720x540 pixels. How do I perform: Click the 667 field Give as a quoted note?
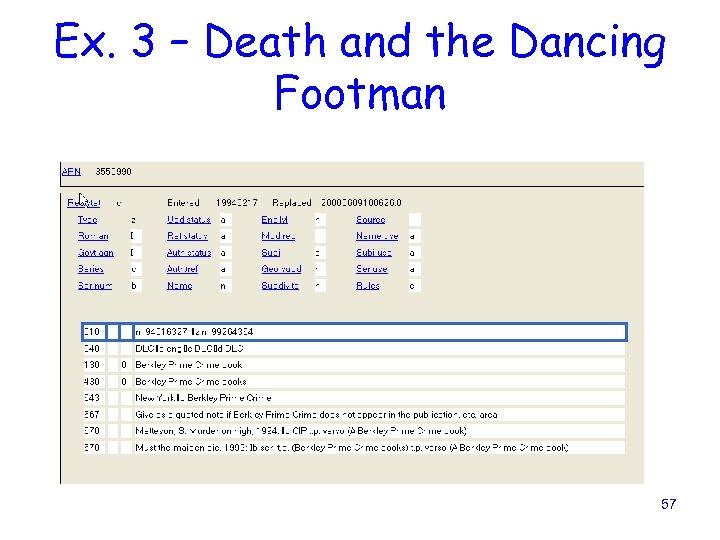click(379, 415)
